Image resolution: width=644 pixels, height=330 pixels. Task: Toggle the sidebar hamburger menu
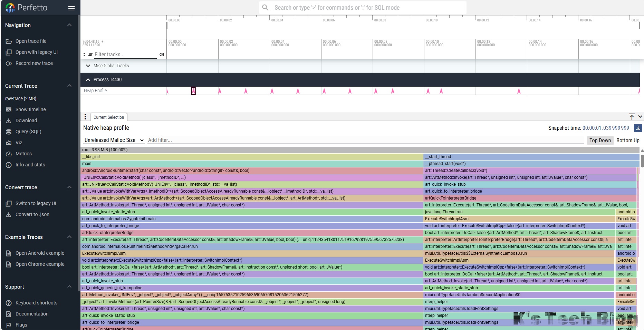click(71, 8)
